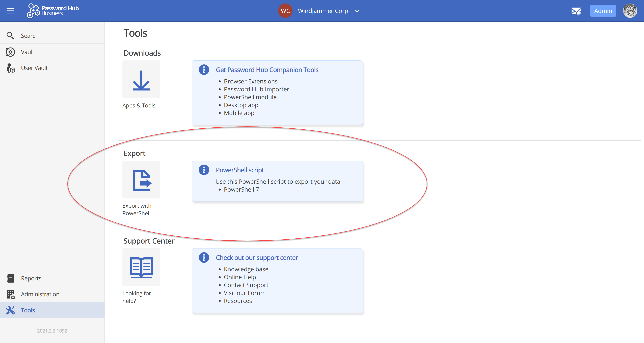
Task: Click the Admin button
Action: (x=603, y=11)
